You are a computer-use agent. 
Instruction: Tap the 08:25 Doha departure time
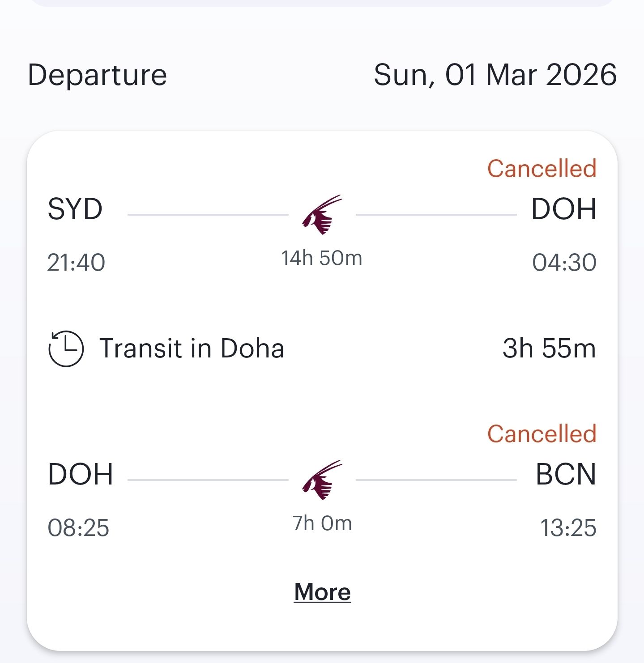(78, 527)
